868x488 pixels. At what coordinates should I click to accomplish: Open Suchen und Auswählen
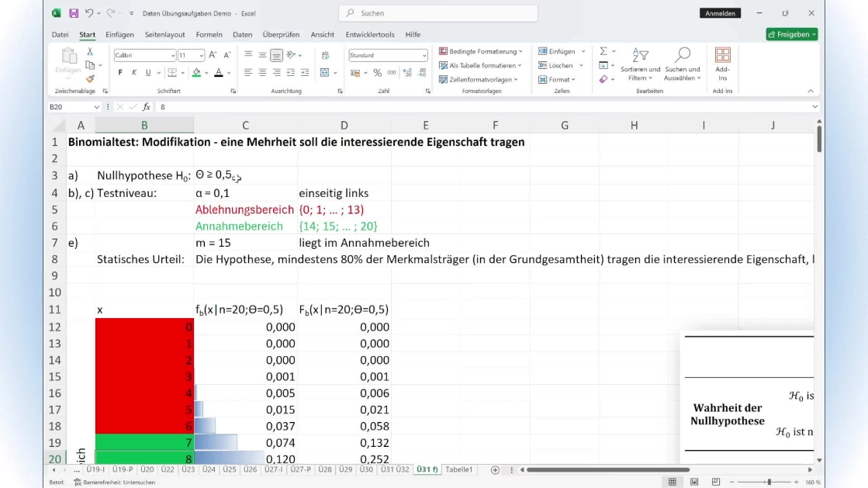(683, 64)
